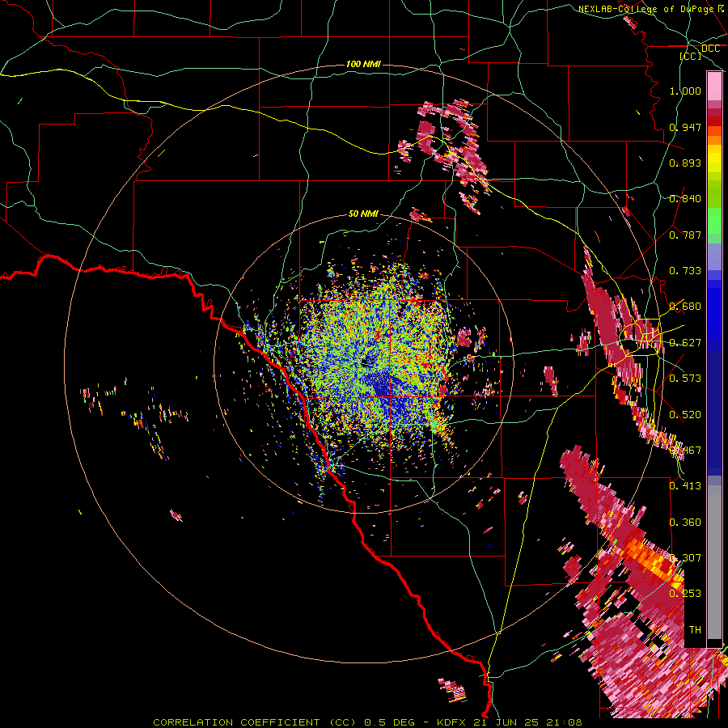728x728 pixels.
Task: Click the 0.360 value on the CC scale
Action: (685, 523)
